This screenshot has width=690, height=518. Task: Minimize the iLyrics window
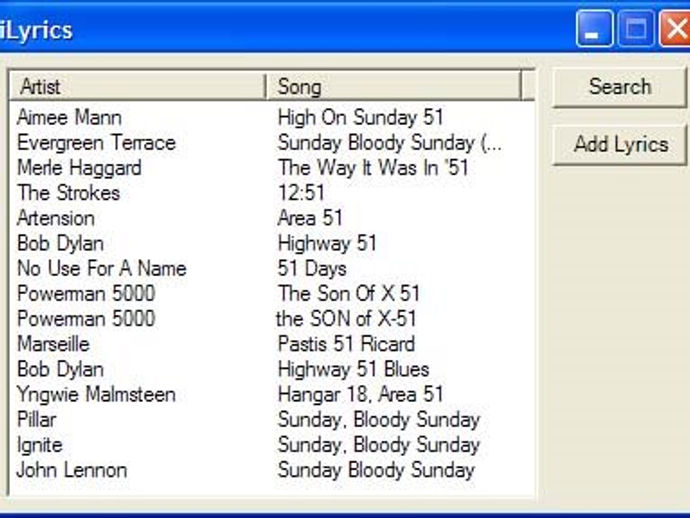[594, 29]
